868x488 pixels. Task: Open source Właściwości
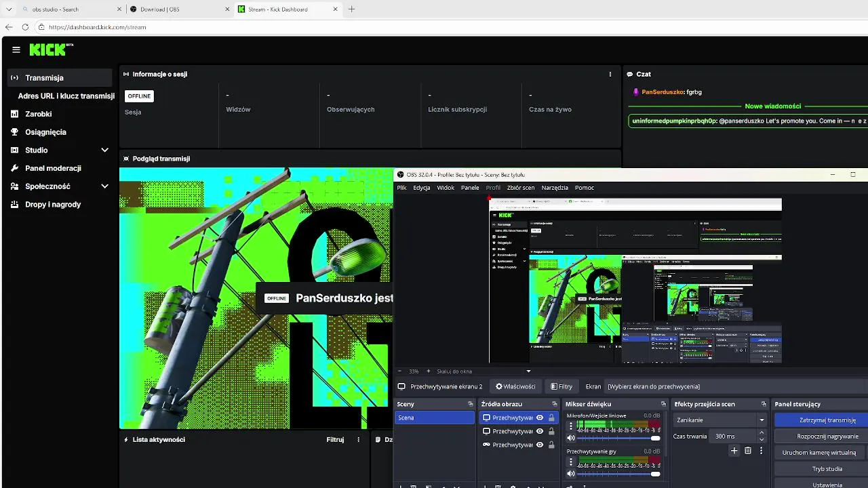515,386
